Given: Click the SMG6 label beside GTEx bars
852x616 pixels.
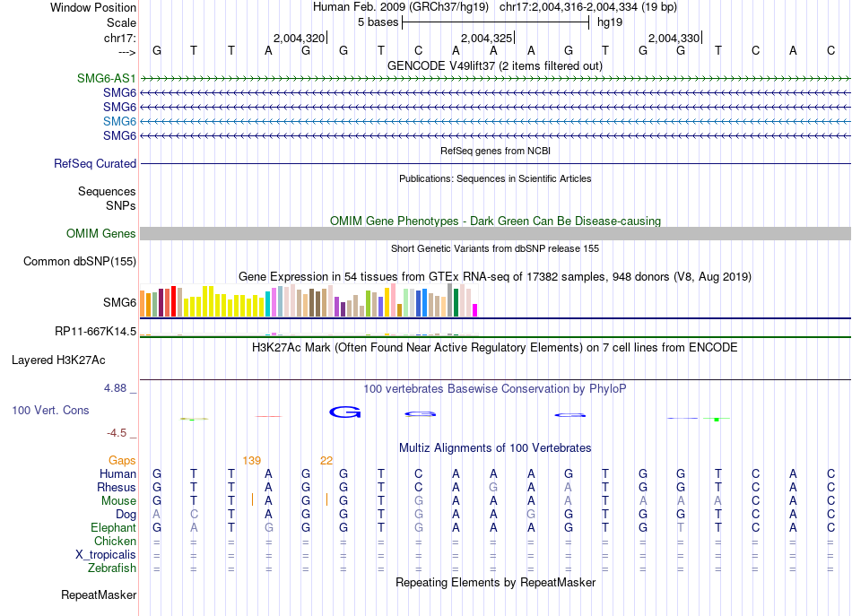Looking at the screenshot, I should click(119, 302).
